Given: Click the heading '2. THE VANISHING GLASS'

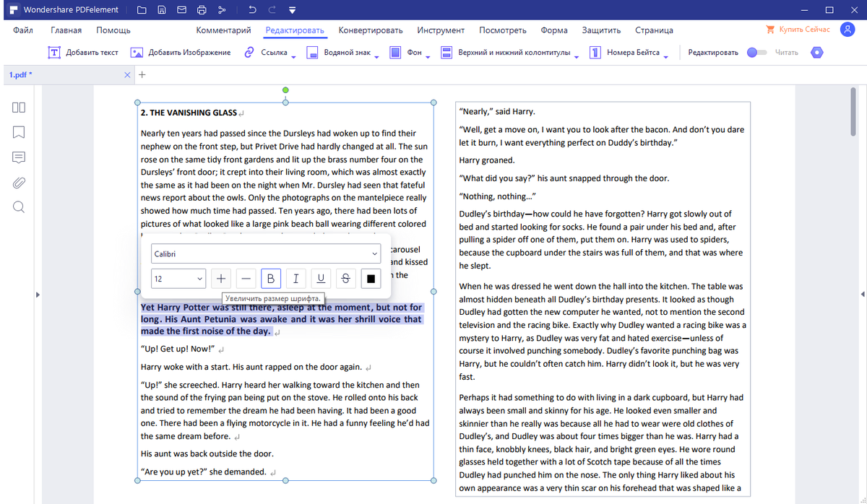Looking at the screenshot, I should 189,113.
